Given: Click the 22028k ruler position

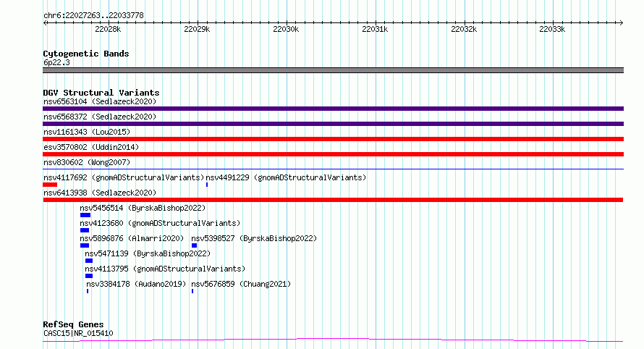Looking at the screenshot, I should 108,29.
